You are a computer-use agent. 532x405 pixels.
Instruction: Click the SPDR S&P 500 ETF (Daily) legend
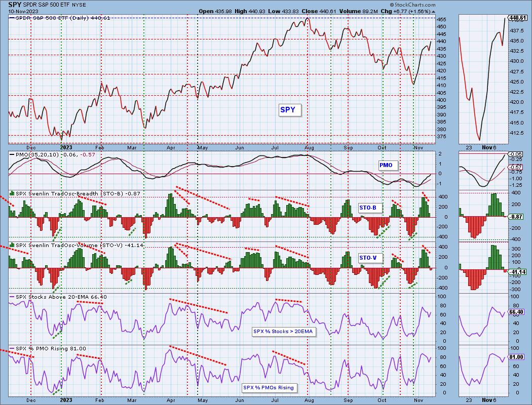point(60,18)
